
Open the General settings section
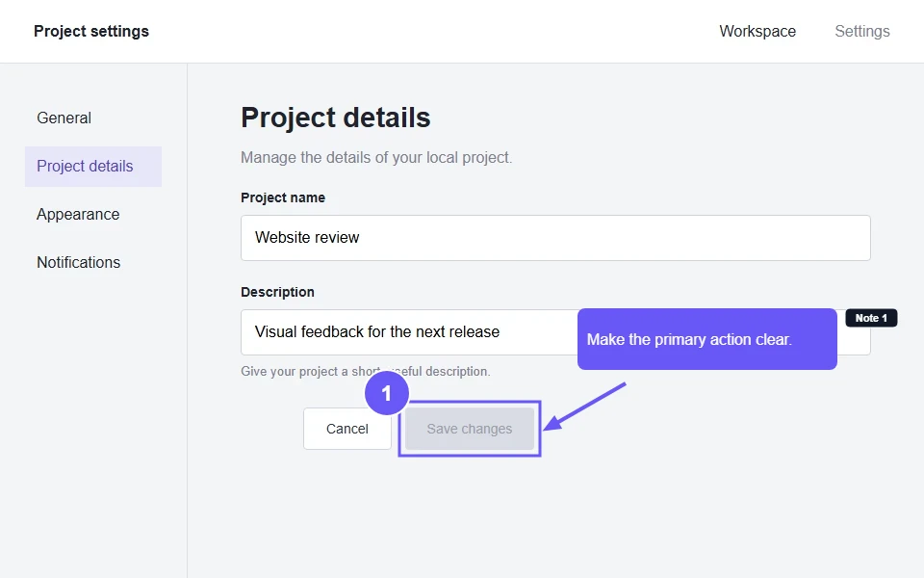coord(64,118)
